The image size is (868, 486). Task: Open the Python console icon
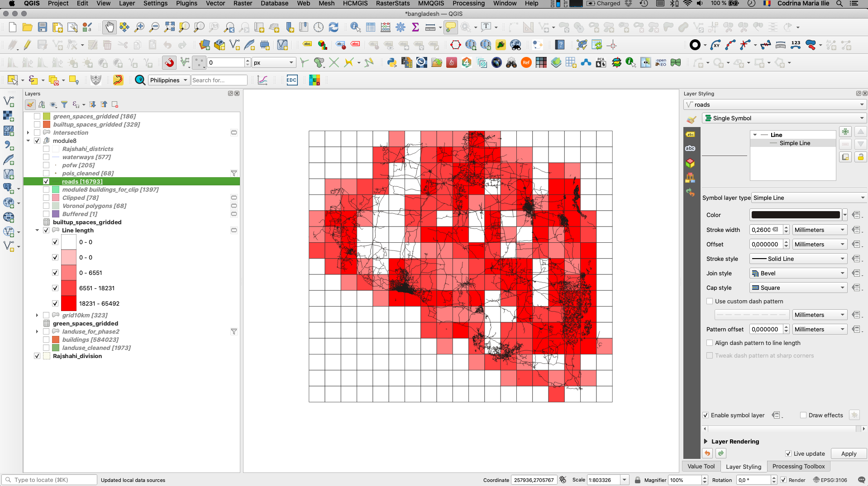(x=392, y=63)
